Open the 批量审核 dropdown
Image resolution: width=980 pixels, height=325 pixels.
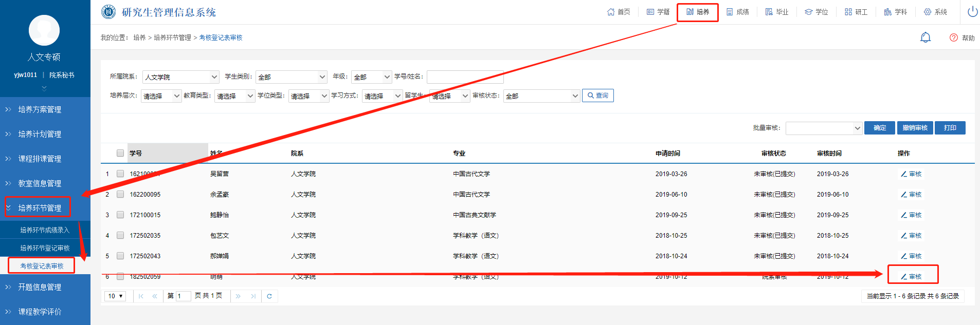(x=823, y=128)
